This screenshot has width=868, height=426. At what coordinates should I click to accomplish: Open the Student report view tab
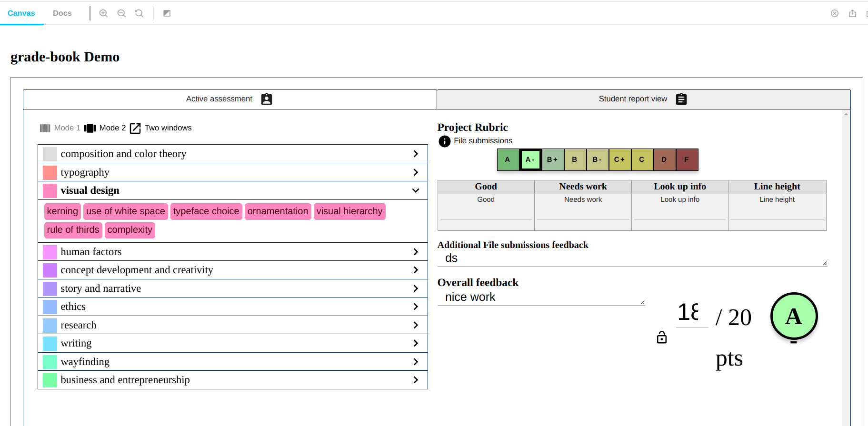[x=643, y=99]
